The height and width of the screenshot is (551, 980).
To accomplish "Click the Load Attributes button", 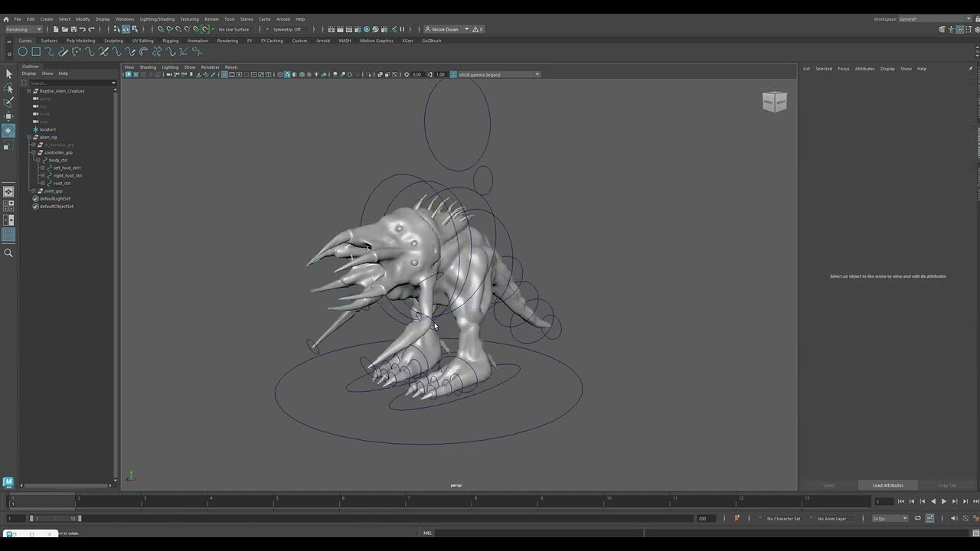I will click(887, 485).
